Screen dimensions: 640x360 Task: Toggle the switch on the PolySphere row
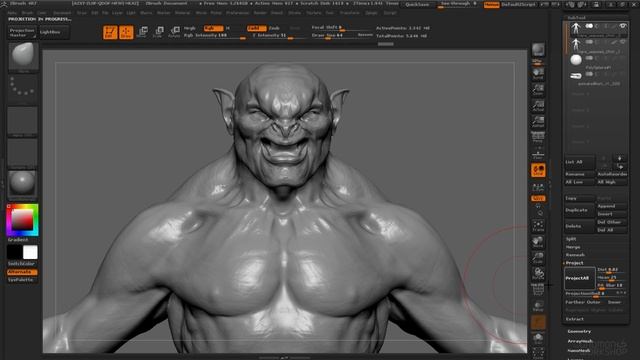tap(589, 58)
